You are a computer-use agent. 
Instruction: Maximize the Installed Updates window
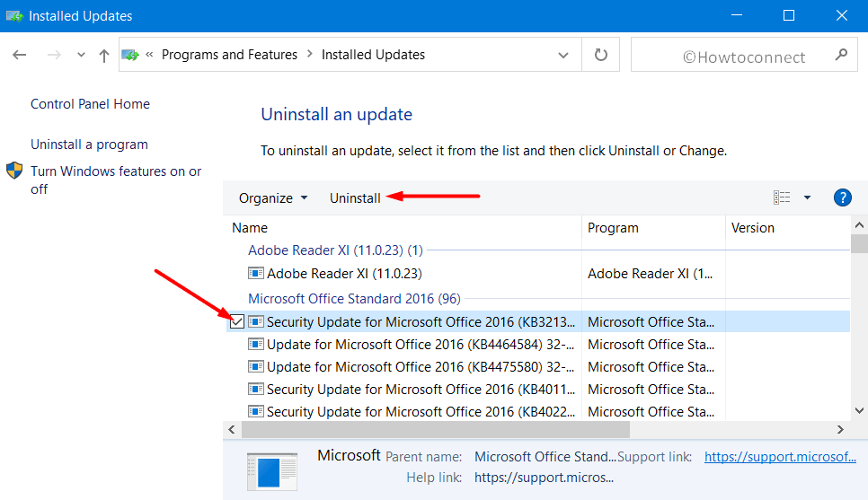coord(789,15)
